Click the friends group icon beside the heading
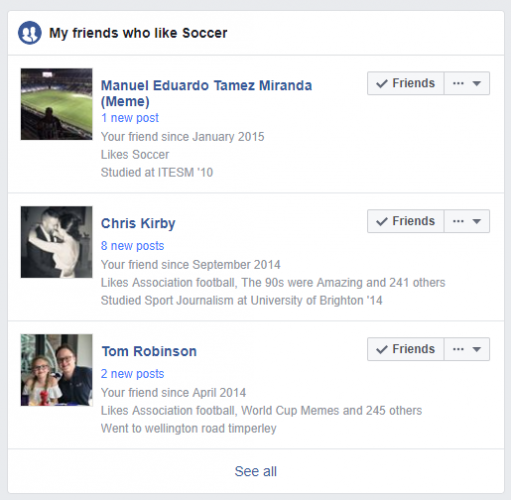This screenshot has height=500, width=511. (30, 33)
